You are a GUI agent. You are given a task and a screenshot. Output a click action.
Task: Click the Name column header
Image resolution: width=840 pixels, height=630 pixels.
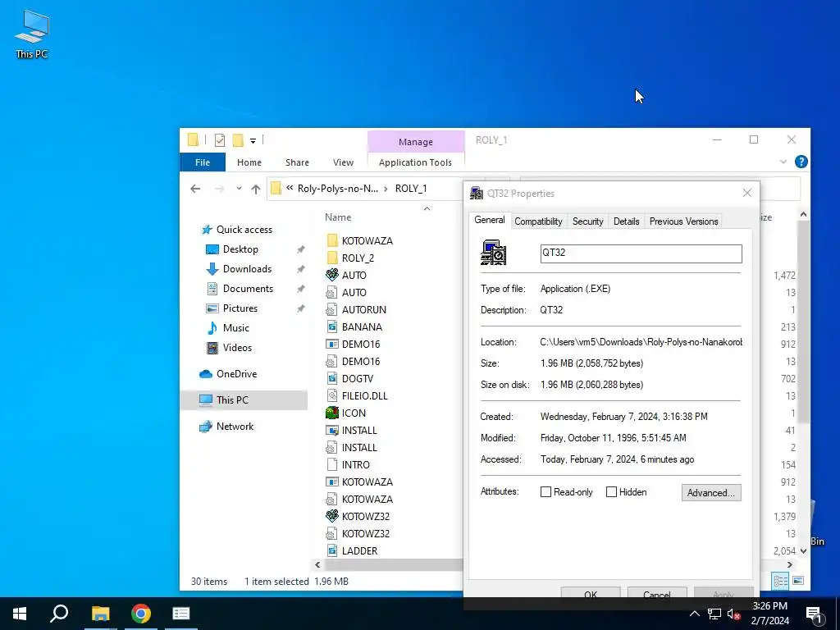[x=338, y=217]
